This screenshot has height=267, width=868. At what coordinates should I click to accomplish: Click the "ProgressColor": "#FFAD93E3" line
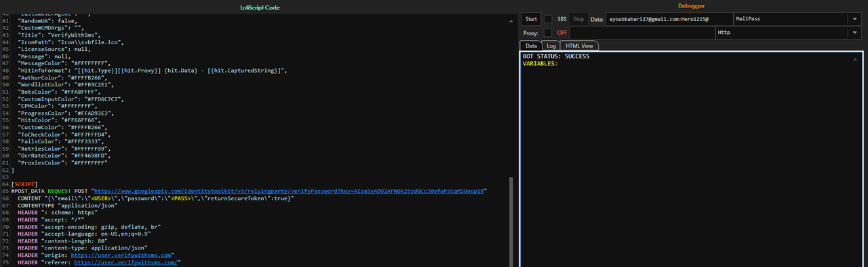65,113
